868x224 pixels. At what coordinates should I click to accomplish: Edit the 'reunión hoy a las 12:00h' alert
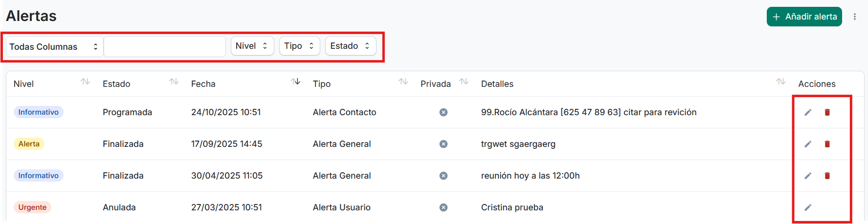tap(808, 176)
